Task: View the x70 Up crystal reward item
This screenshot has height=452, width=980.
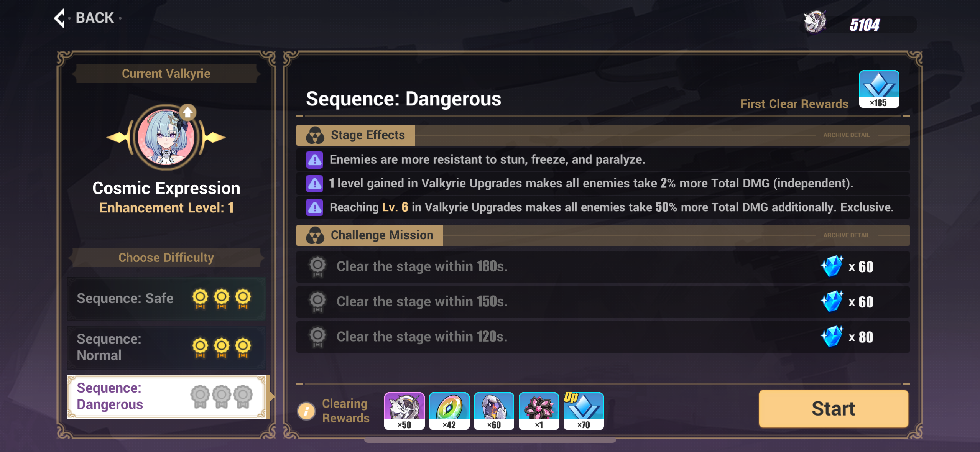Action: click(584, 411)
